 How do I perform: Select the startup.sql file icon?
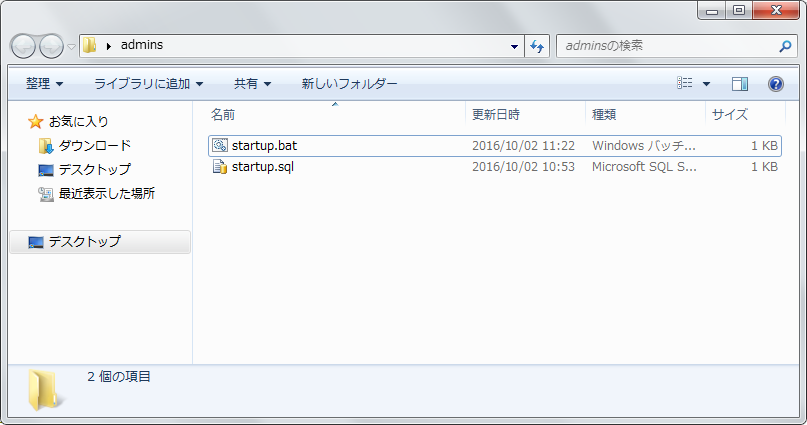220,167
